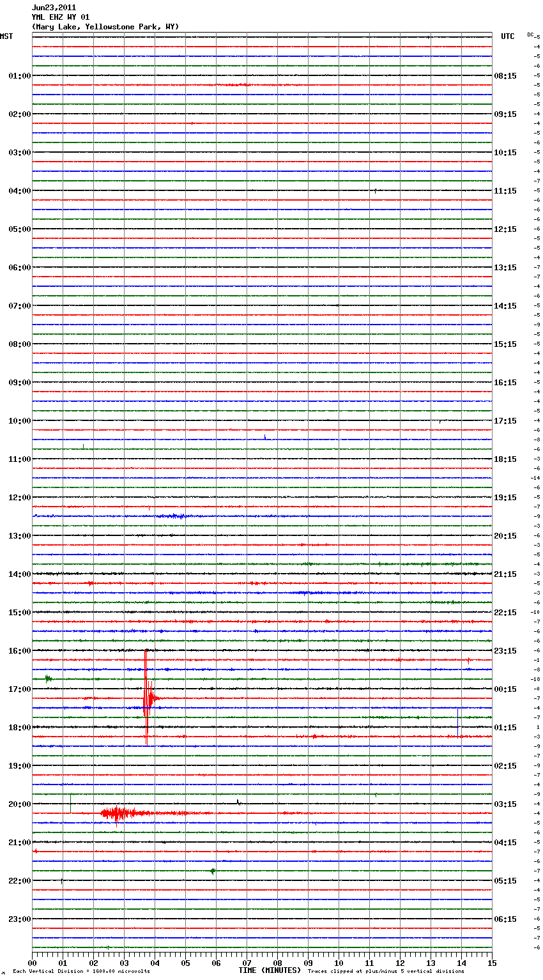Click the Jun23,2011 date header

[54, 8]
